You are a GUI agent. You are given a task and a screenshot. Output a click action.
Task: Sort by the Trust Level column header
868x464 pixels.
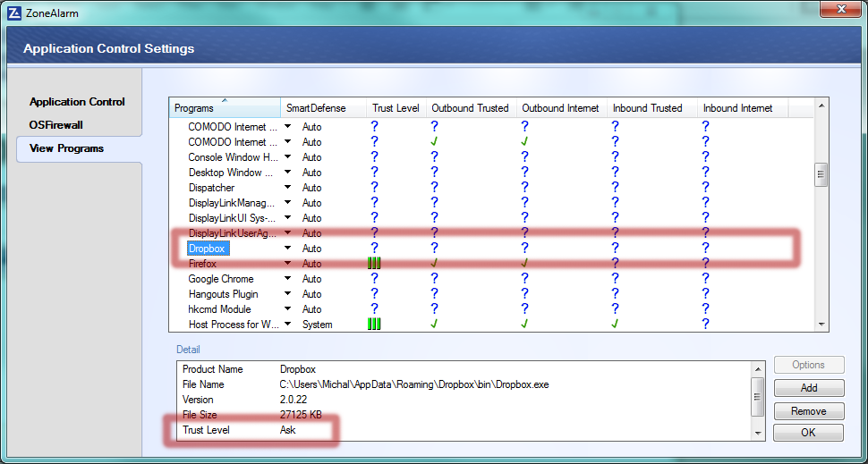pyautogui.click(x=396, y=108)
